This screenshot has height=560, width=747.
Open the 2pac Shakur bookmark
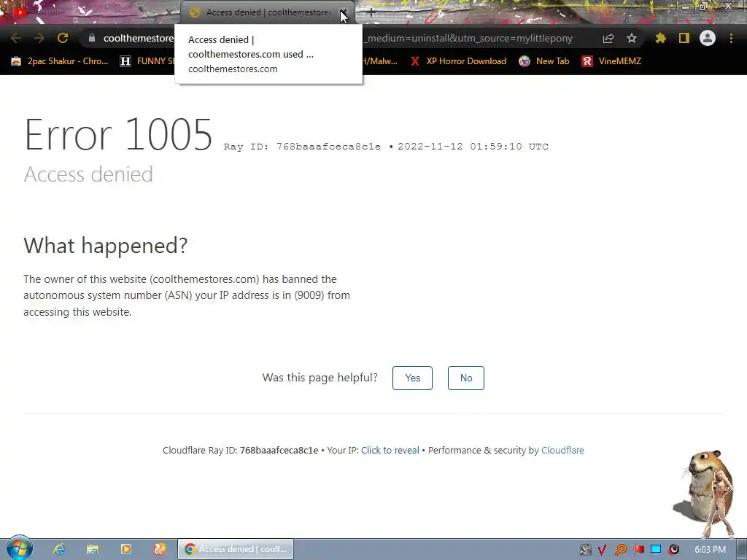coord(60,61)
